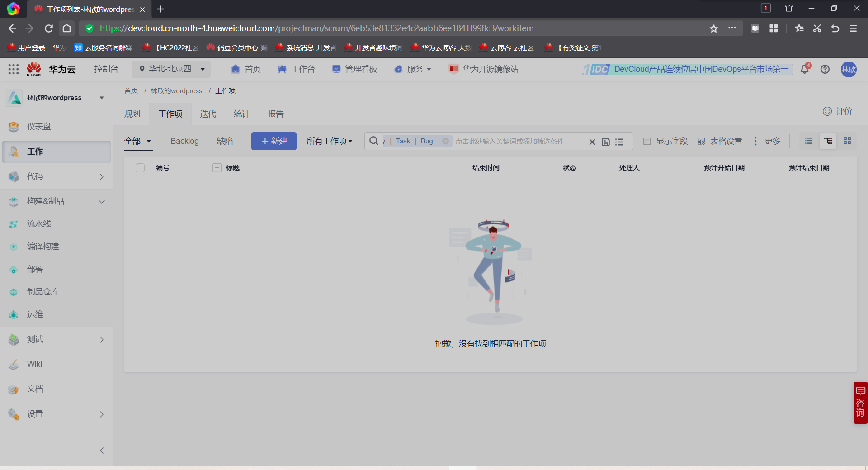Image resolution: width=868 pixels, height=470 pixels.
Task: Save the current filter with the disk icon
Action: (x=606, y=142)
